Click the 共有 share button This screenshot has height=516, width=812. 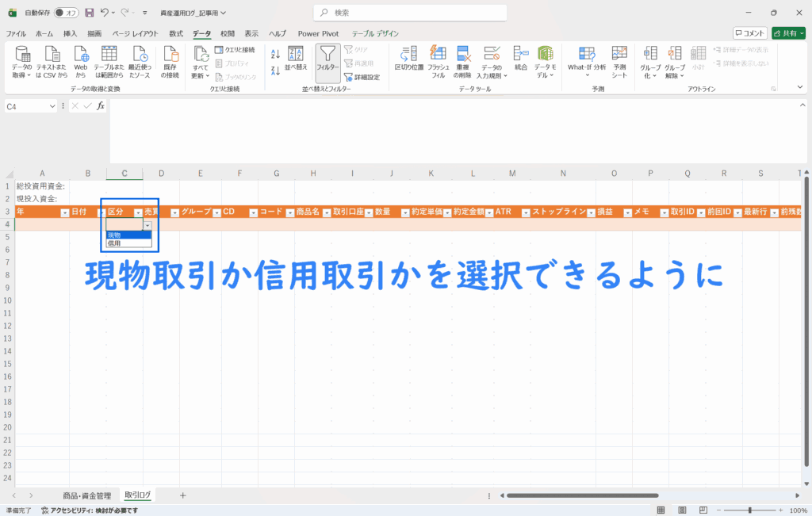point(789,33)
